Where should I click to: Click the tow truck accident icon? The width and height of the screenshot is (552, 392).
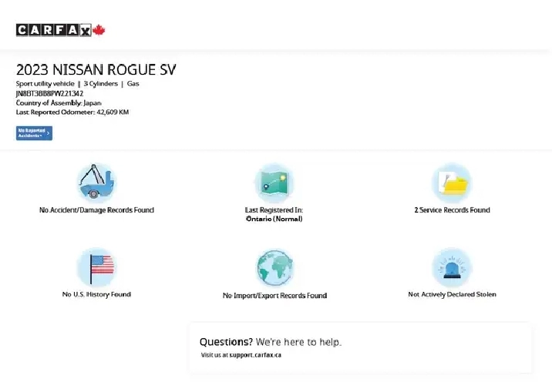tap(96, 183)
